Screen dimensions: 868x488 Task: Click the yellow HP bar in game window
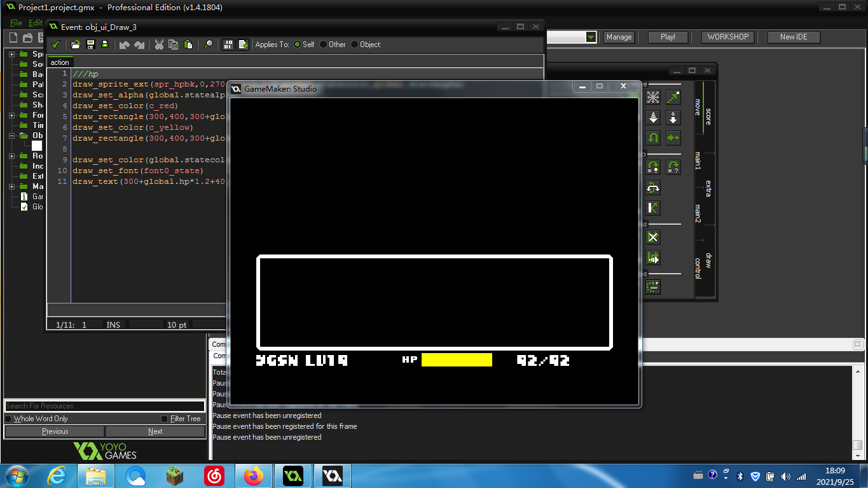click(457, 360)
